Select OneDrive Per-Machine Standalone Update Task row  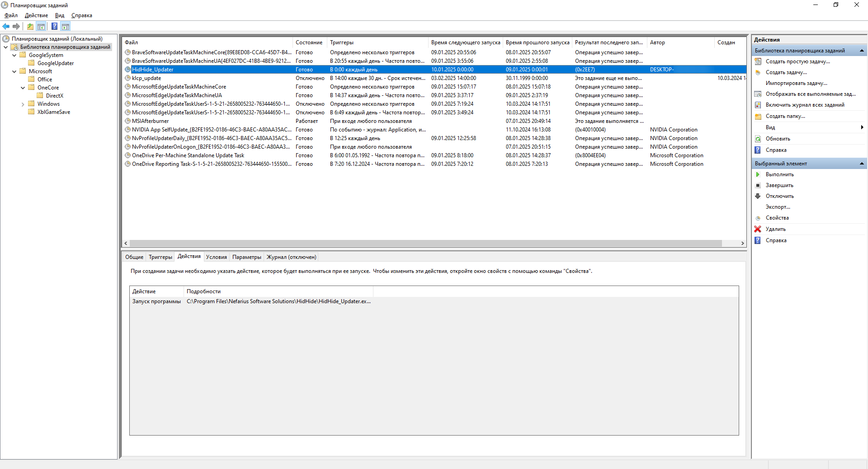pos(434,155)
